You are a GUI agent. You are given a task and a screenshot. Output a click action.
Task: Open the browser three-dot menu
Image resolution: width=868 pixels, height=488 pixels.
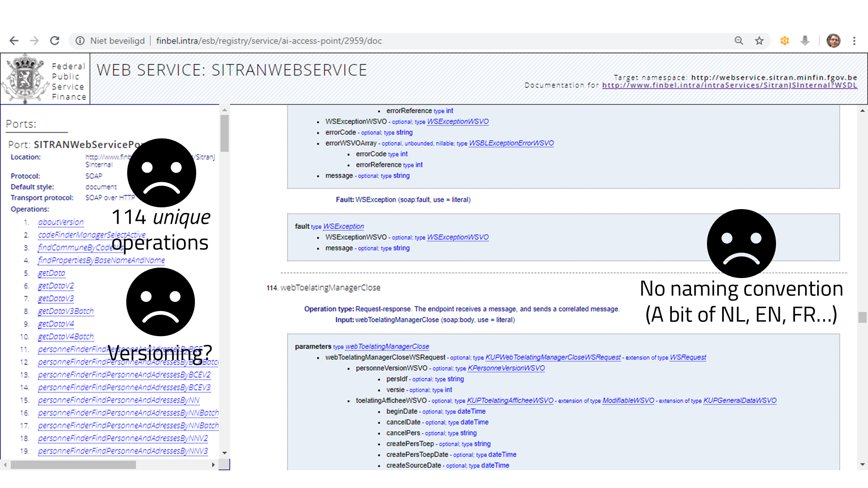click(854, 41)
